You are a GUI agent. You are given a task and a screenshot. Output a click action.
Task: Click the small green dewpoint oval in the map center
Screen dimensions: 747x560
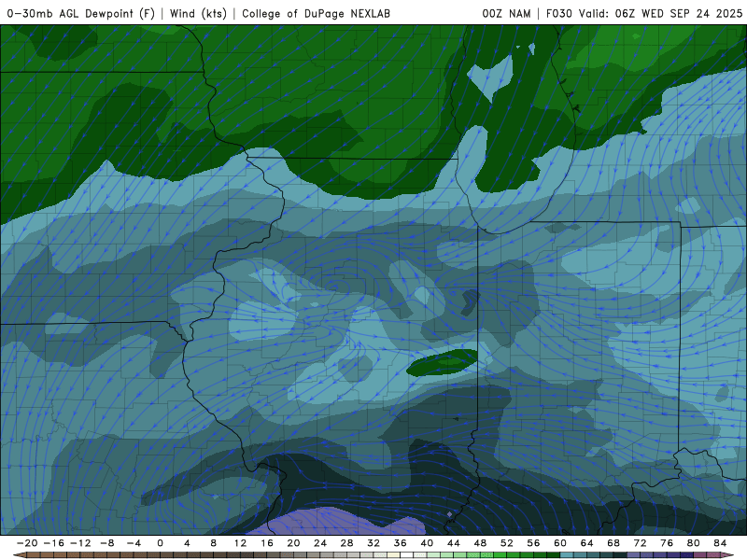pyautogui.click(x=442, y=363)
